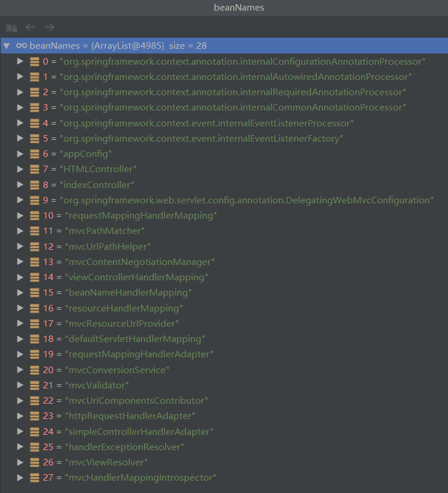Select the text "beanNameHandlerMapping" in row 15
The image size is (448, 493).
tap(128, 293)
